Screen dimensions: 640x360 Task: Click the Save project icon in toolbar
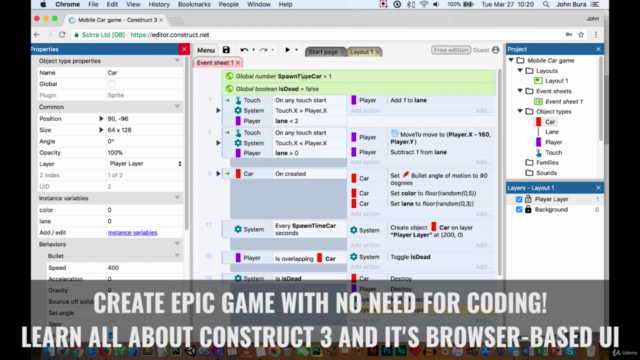[226, 50]
